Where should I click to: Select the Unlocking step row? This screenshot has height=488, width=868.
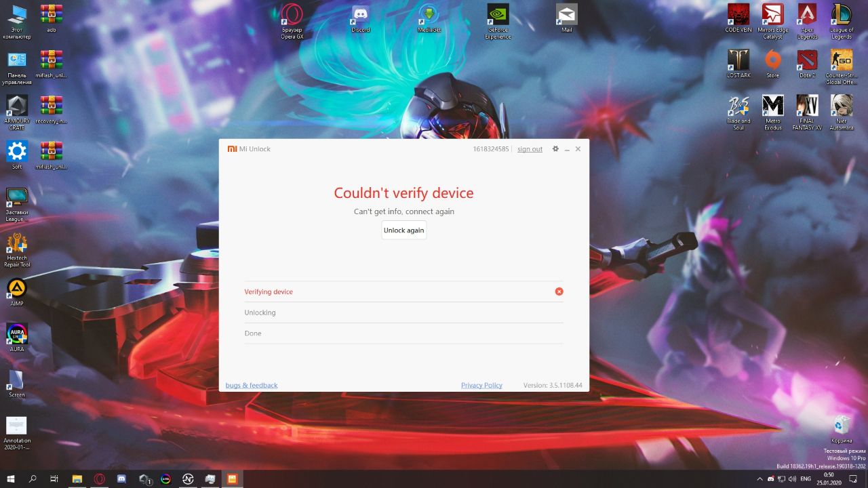(403, 312)
